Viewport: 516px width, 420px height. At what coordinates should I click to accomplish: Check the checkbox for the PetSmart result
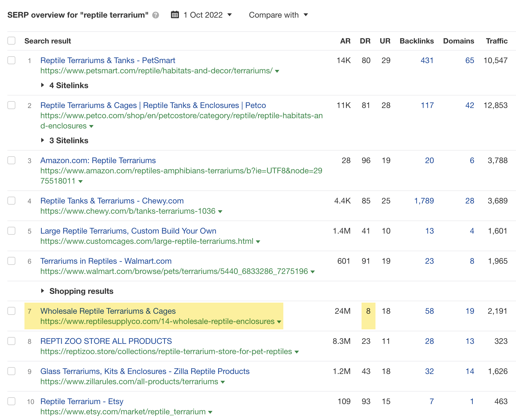click(x=11, y=61)
